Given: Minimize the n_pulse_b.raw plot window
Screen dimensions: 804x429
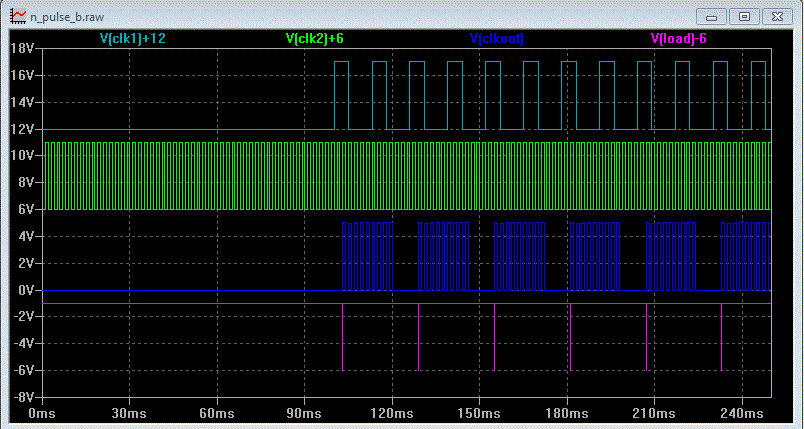Looking at the screenshot, I should coord(711,17).
